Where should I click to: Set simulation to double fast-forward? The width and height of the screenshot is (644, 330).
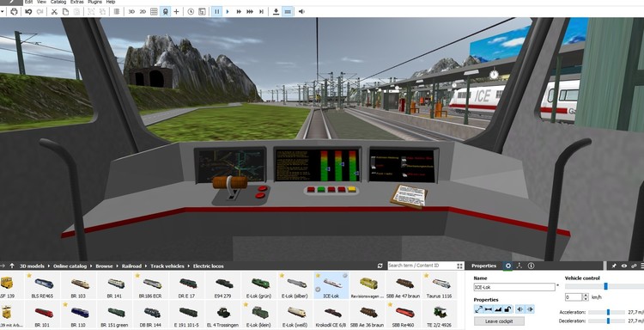click(239, 11)
